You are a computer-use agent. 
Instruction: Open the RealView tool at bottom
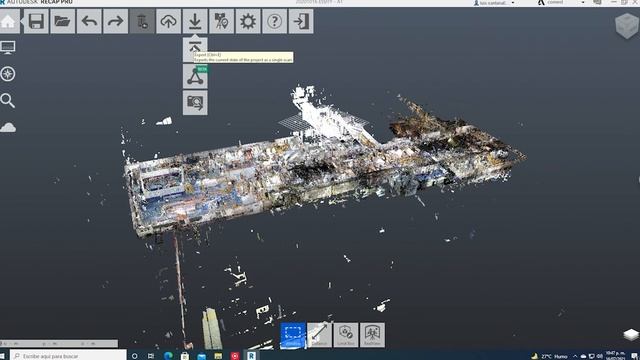pos(372,335)
